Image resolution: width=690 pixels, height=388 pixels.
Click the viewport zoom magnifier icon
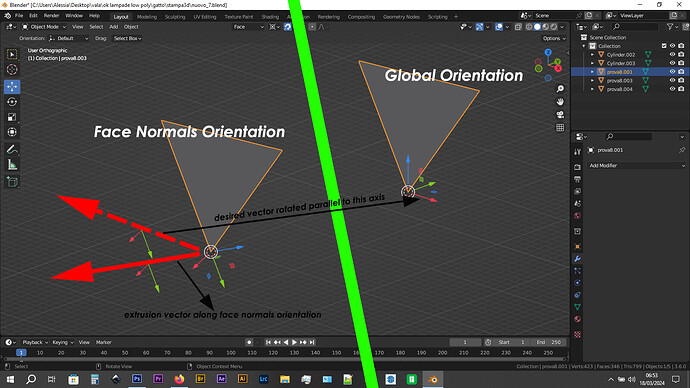560,89
